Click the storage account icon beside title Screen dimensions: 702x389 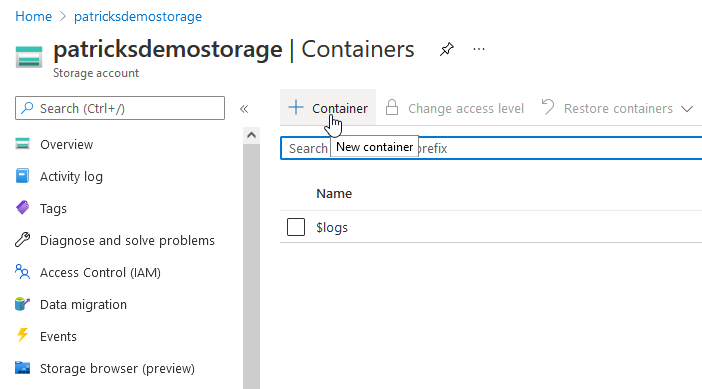click(x=29, y=57)
